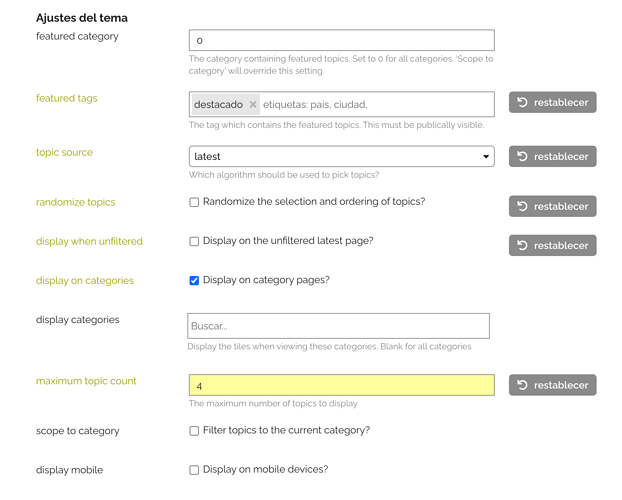The height and width of the screenshot is (500, 622).
Task: Click the 'Ajustes del tema' heading
Action: [82, 18]
